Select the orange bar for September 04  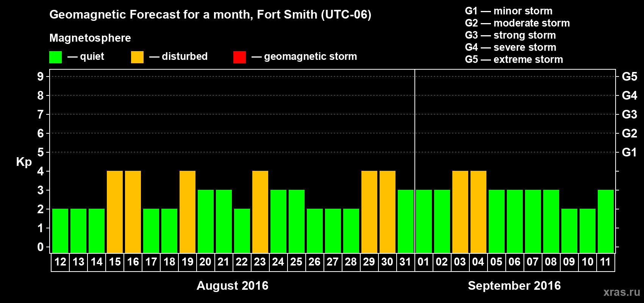coord(478,212)
